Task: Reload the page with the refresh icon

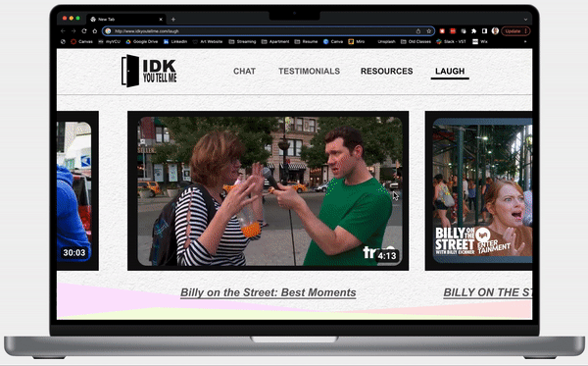Action: (x=84, y=31)
